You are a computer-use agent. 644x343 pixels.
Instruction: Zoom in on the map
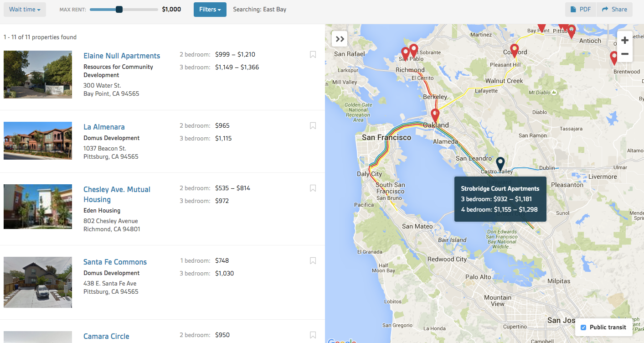(625, 40)
